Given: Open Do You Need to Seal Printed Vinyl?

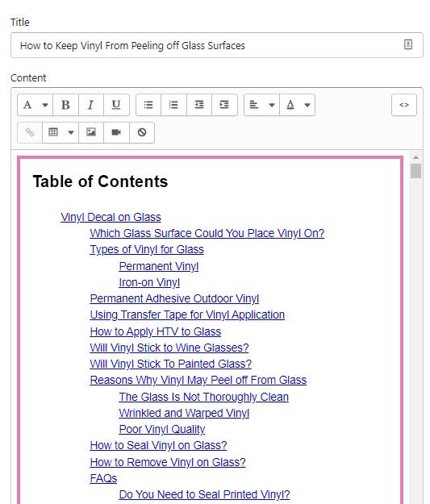Looking at the screenshot, I should (205, 494).
